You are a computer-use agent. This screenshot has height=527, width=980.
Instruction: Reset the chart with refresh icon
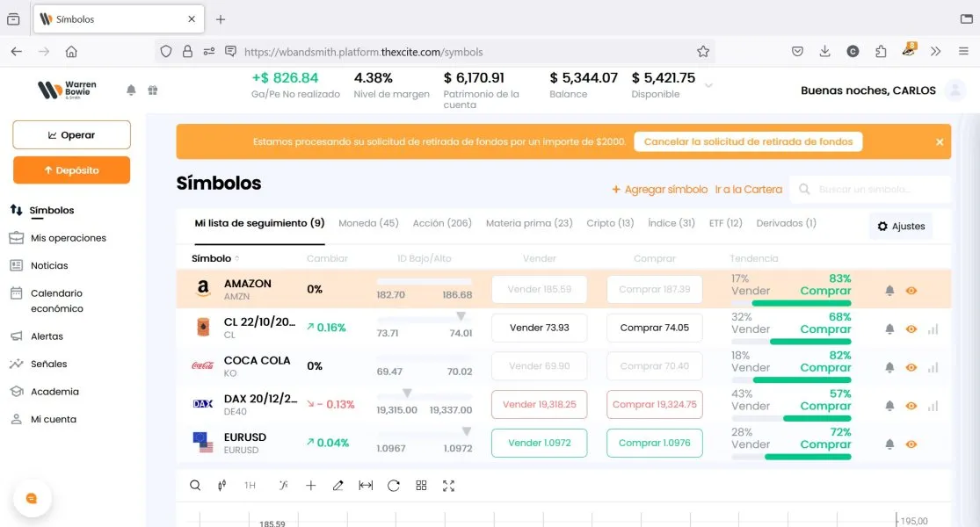pos(393,485)
